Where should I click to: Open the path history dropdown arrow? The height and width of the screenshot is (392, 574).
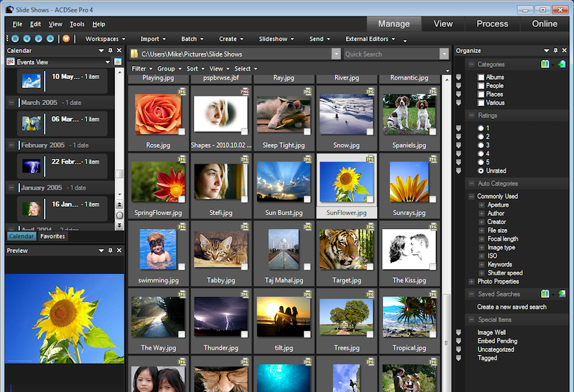[336, 54]
